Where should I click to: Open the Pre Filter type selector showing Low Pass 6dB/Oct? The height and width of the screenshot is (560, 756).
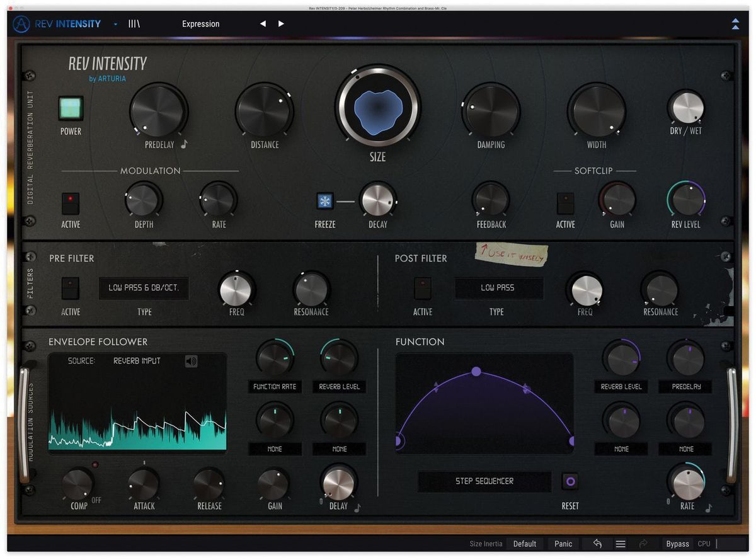pyautogui.click(x=144, y=288)
